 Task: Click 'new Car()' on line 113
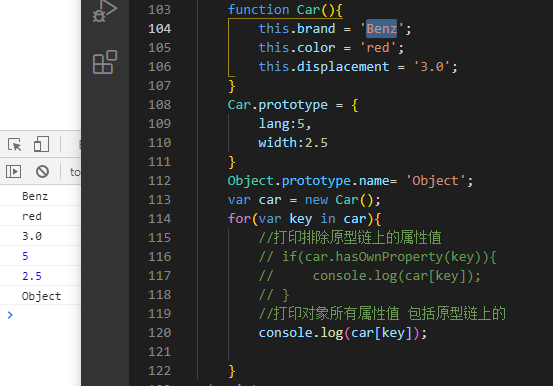(x=339, y=200)
